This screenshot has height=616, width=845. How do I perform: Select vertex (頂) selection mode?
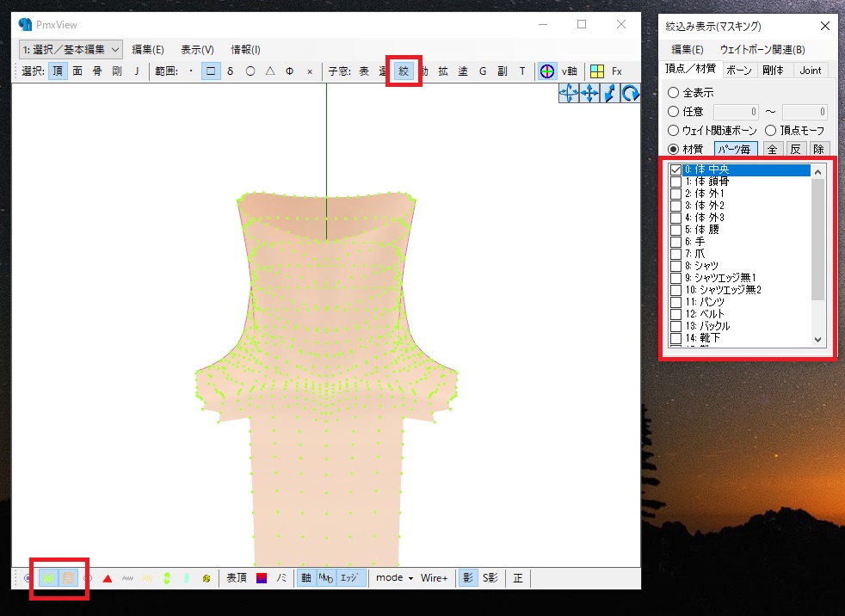coord(58,71)
